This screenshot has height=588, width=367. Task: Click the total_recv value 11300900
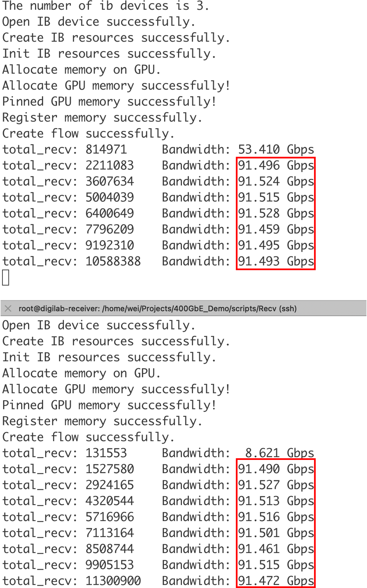coord(113,581)
